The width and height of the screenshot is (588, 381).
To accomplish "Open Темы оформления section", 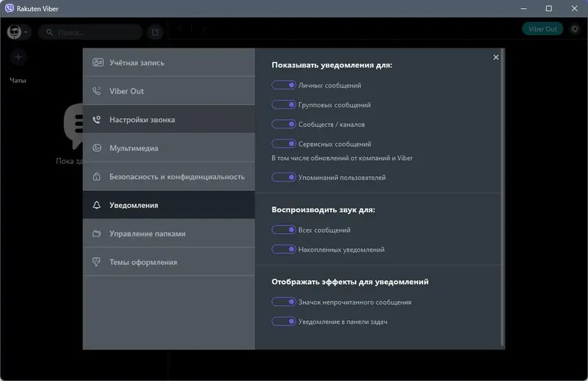I will pos(169,262).
